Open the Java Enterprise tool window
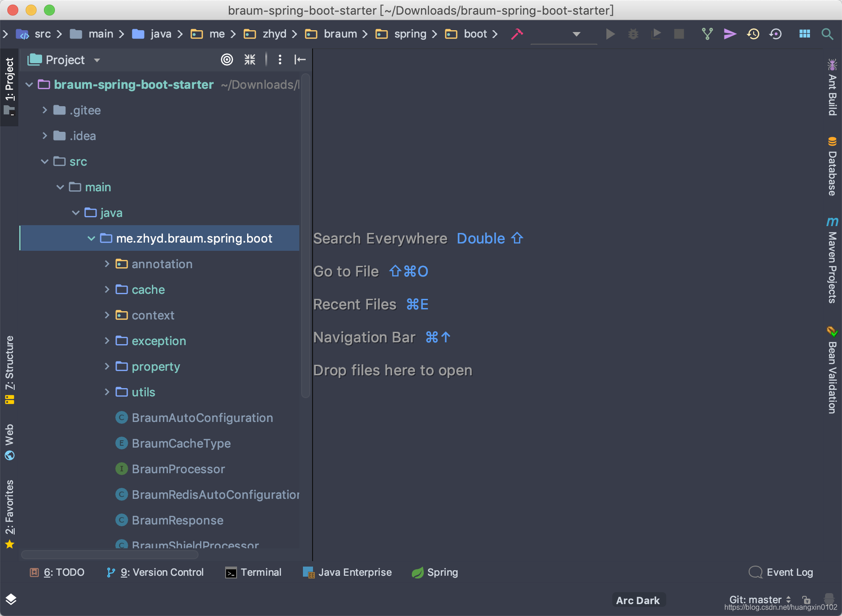Image resolution: width=842 pixels, height=616 pixels. click(x=347, y=573)
